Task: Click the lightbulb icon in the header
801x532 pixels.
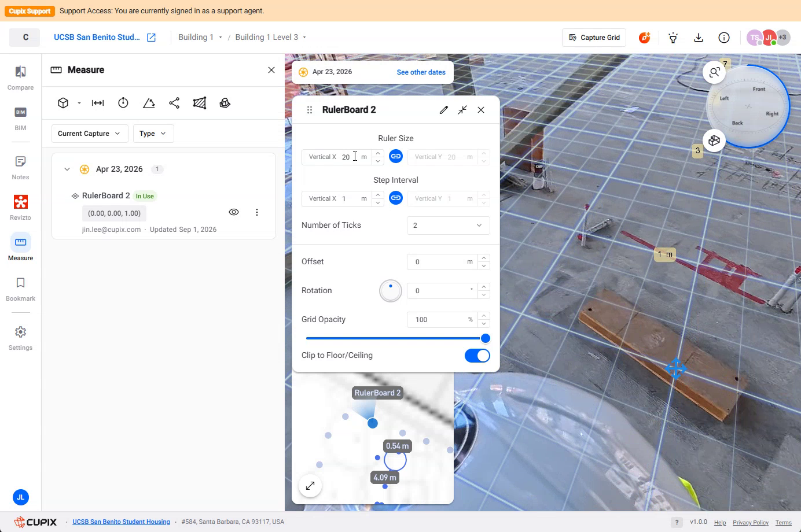Action: (x=673, y=38)
